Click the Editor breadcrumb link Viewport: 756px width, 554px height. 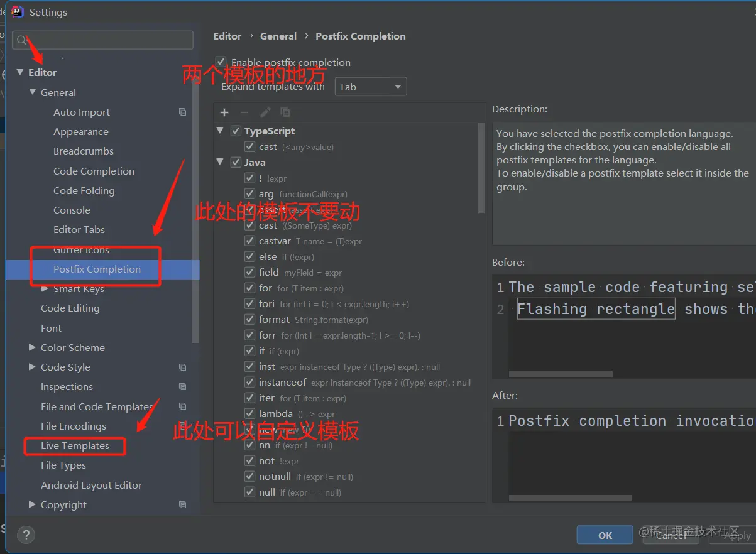(227, 36)
